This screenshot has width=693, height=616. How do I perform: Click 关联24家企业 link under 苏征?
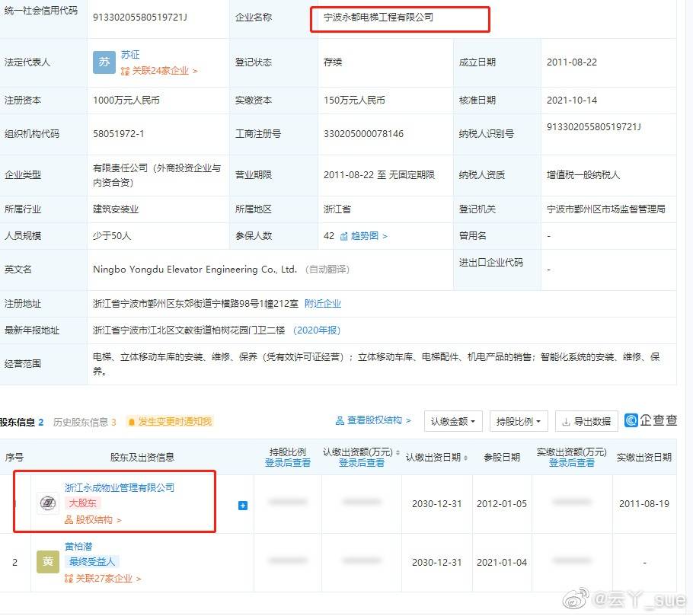[x=159, y=71]
